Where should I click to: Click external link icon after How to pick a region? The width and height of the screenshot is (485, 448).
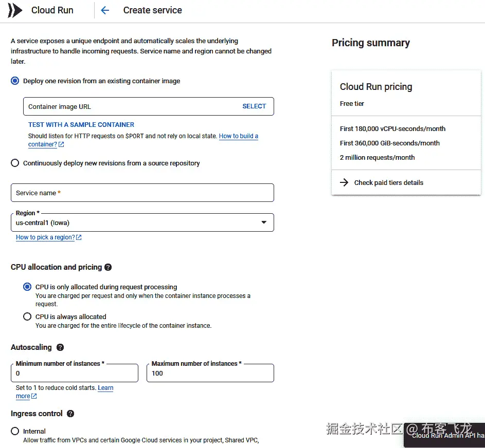(79, 237)
